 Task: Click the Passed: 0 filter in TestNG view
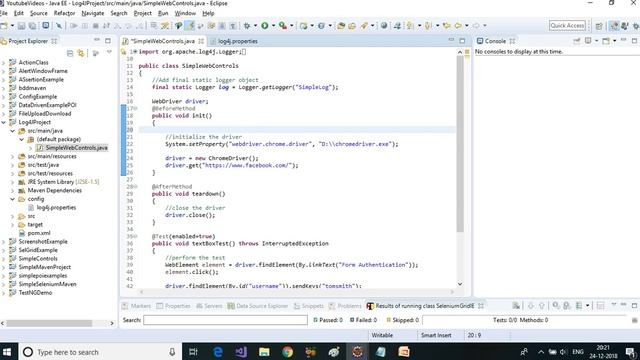328,320
